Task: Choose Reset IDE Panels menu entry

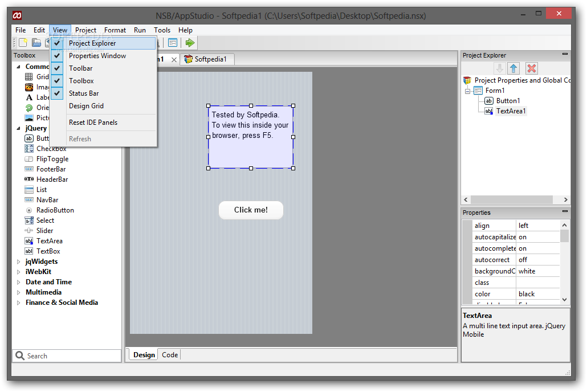Action: (103, 122)
